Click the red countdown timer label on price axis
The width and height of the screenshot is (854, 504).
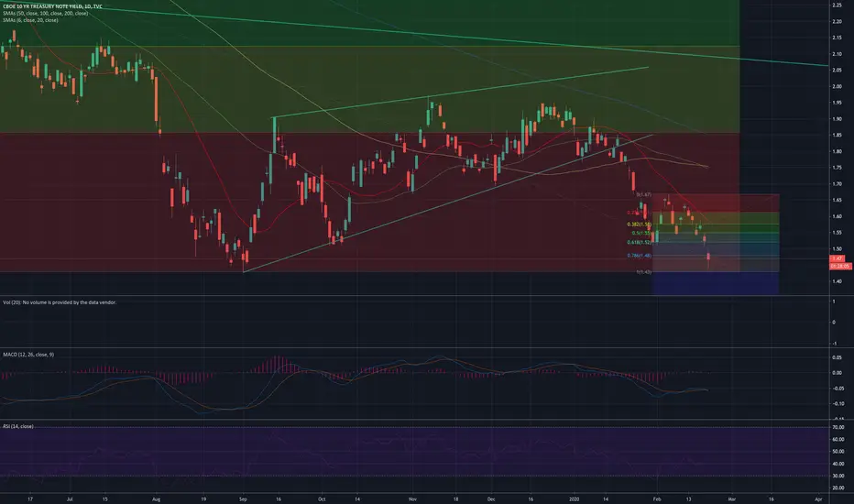point(840,267)
